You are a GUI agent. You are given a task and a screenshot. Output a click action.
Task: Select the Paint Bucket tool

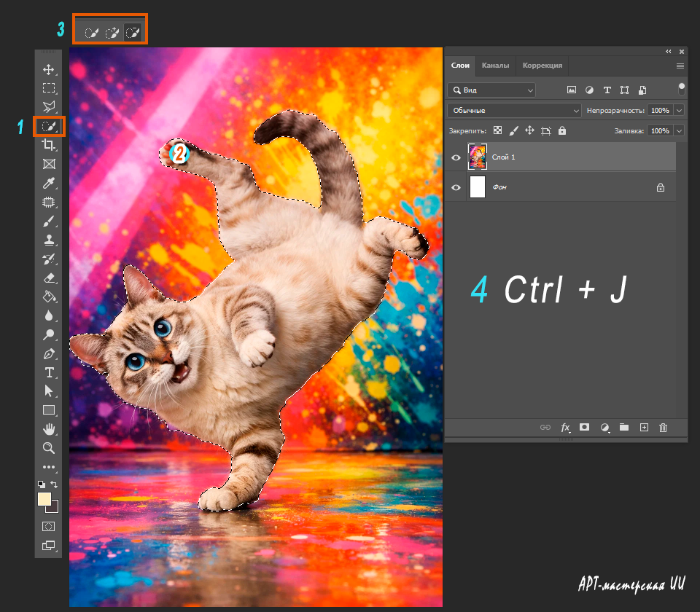[49, 297]
